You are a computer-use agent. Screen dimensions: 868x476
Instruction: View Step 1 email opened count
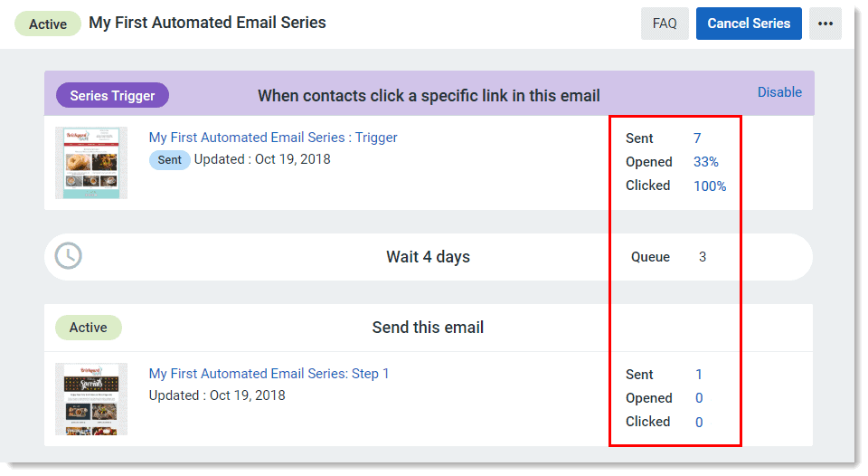pyautogui.click(x=699, y=398)
